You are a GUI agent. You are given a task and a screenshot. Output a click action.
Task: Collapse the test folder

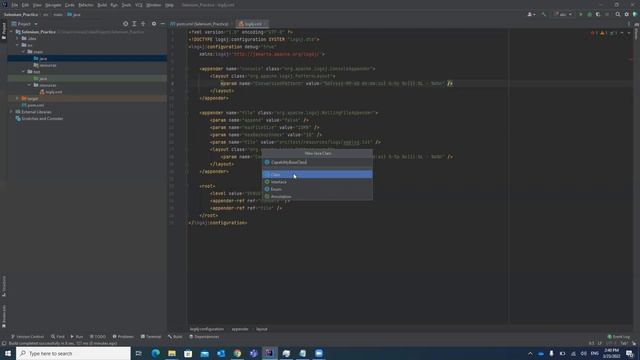tap(23, 72)
